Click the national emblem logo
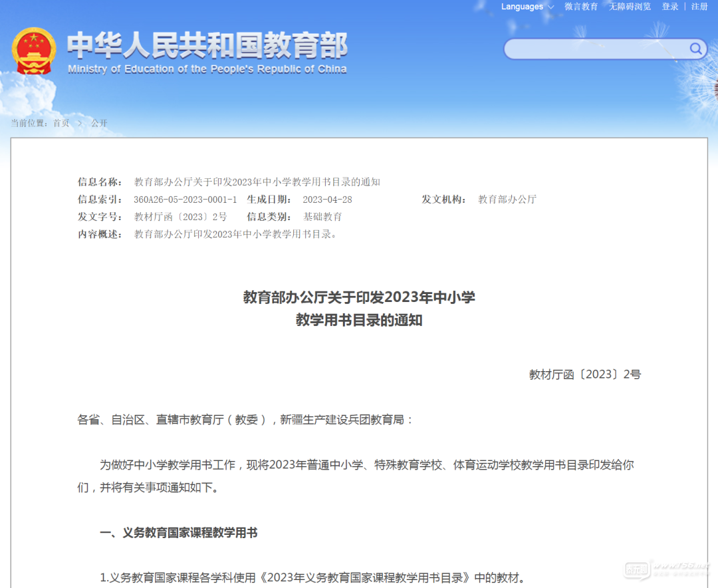Screen dimensions: 718x588 (34, 51)
